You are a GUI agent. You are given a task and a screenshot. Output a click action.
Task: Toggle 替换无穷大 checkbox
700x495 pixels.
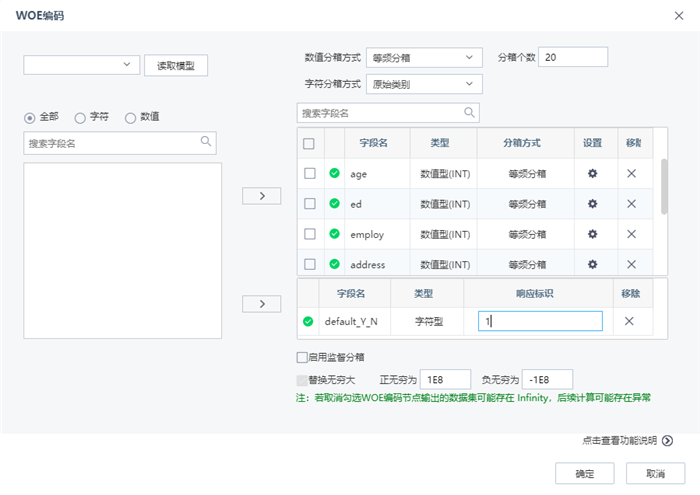pyautogui.click(x=302, y=380)
